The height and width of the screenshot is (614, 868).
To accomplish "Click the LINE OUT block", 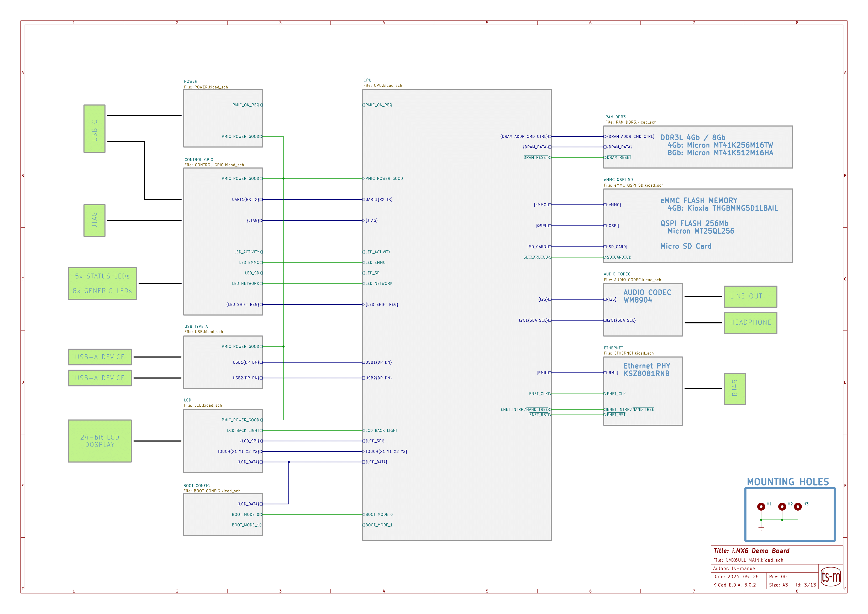I will [x=750, y=296].
